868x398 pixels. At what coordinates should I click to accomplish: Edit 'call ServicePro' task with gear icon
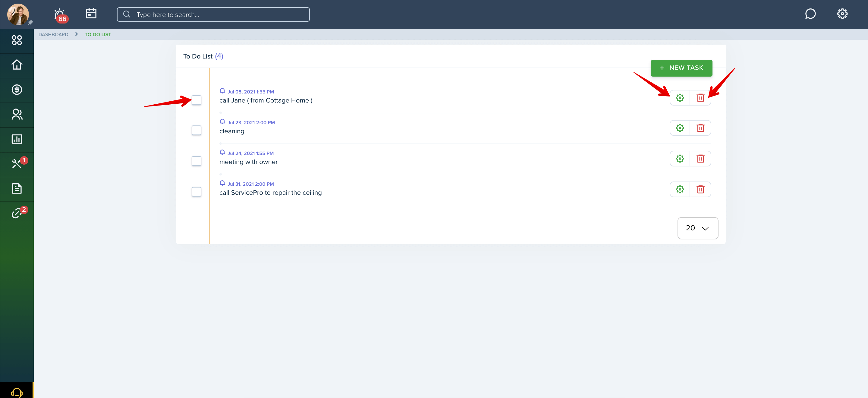coord(680,189)
